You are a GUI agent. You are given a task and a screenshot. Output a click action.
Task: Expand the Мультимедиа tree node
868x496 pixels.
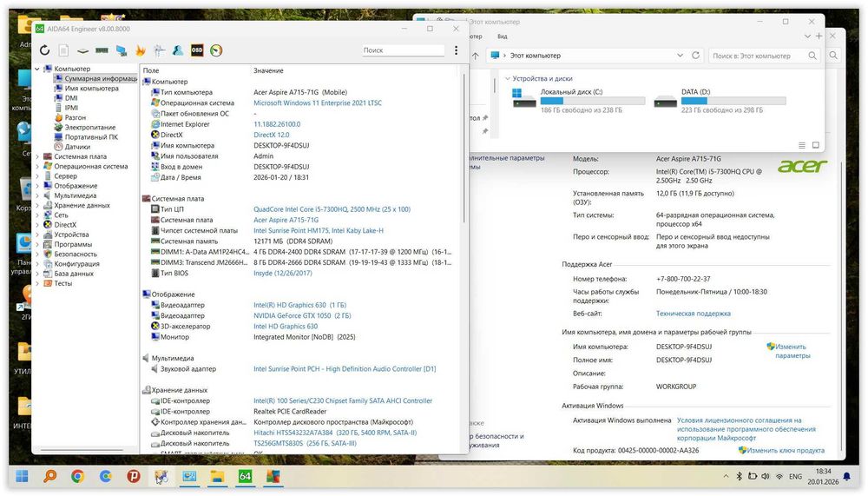[37, 195]
